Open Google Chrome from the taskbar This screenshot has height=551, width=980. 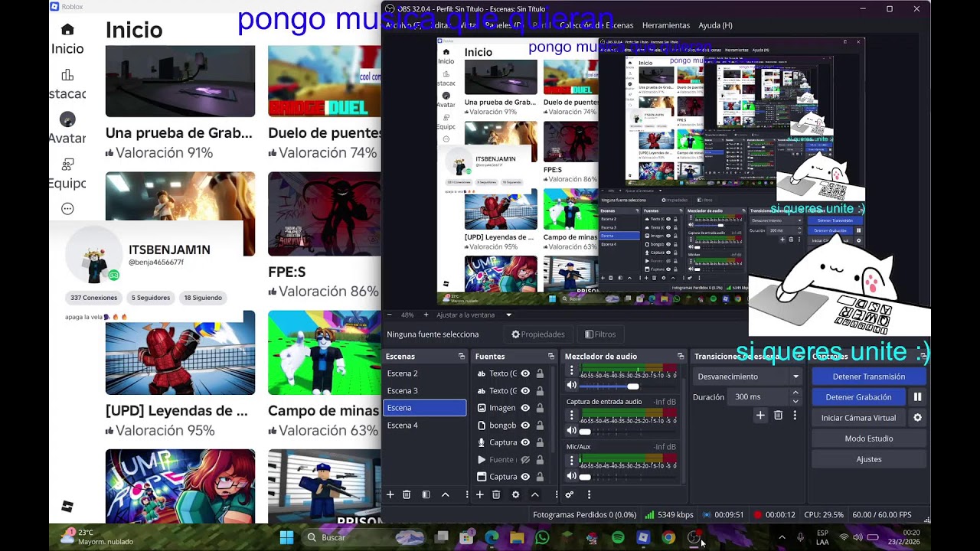click(668, 538)
